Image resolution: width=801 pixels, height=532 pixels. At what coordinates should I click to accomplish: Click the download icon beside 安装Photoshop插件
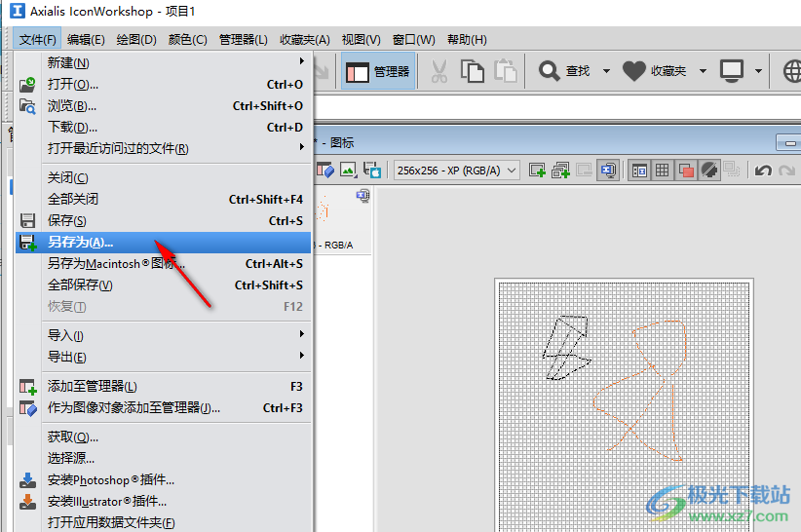point(27,480)
